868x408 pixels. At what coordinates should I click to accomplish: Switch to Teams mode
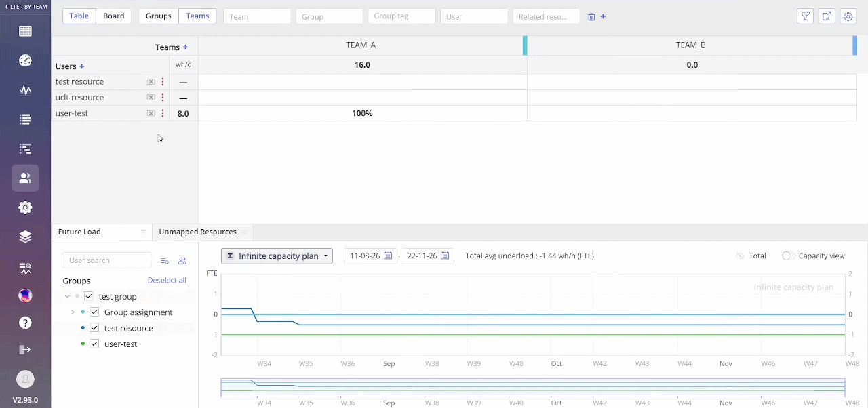pyautogui.click(x=197, y=16)
